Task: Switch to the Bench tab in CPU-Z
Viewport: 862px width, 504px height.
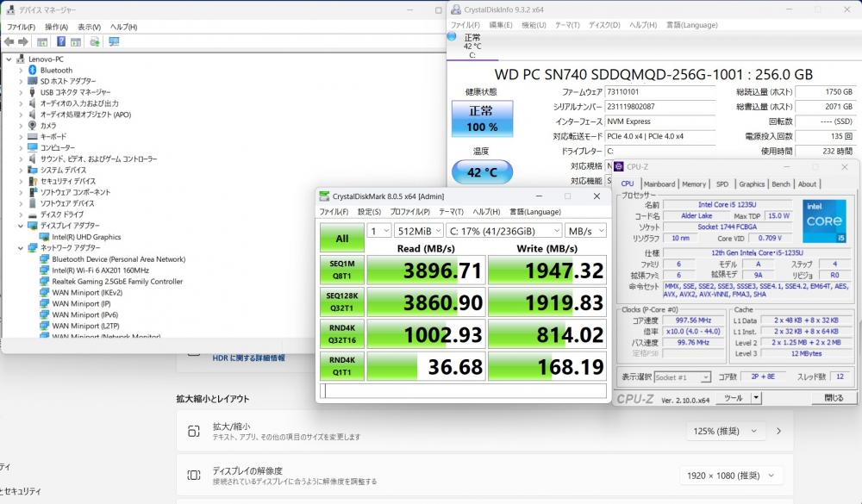Action: (781, 184)
